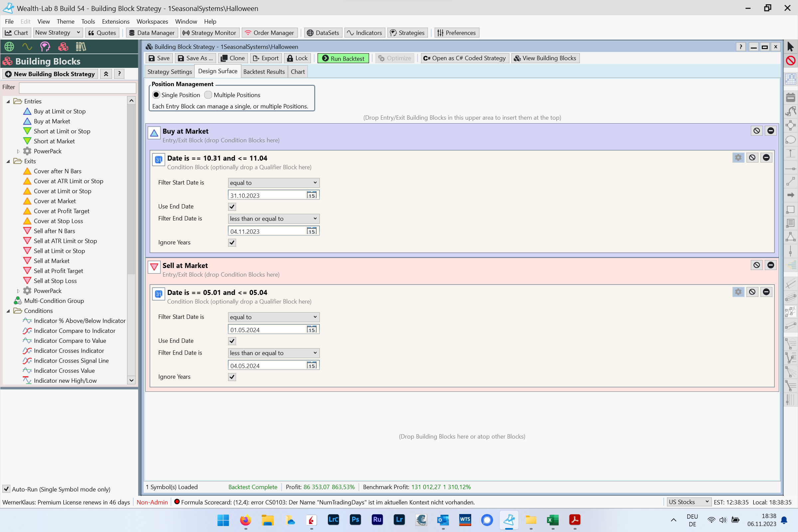Toggle Use End Date in Buy block
798x532 pixels.
click(232, 206)
